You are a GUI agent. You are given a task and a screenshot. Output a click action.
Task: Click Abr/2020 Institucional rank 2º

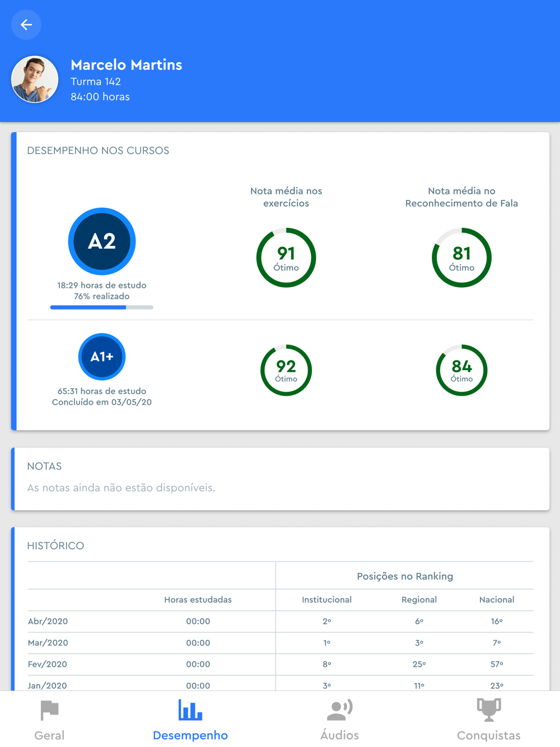point(327,621)
